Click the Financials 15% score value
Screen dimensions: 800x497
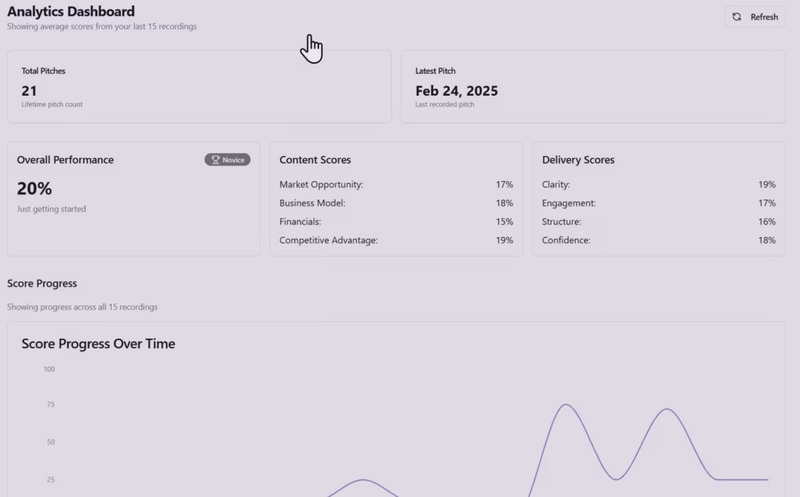coord(504,222)
